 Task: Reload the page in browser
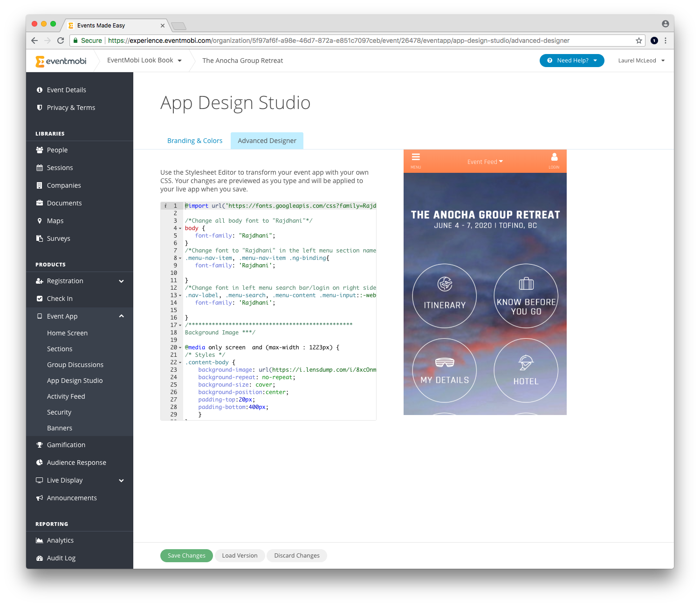(61, 41)
